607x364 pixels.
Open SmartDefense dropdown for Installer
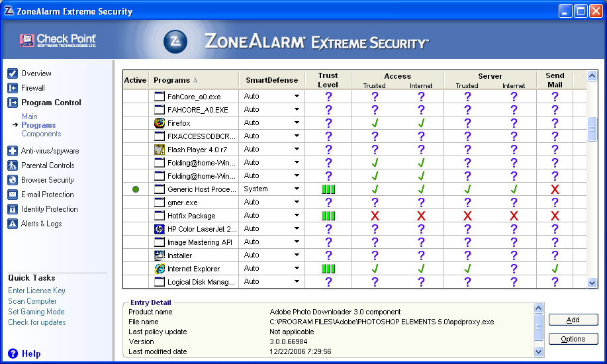coord(297,255)
